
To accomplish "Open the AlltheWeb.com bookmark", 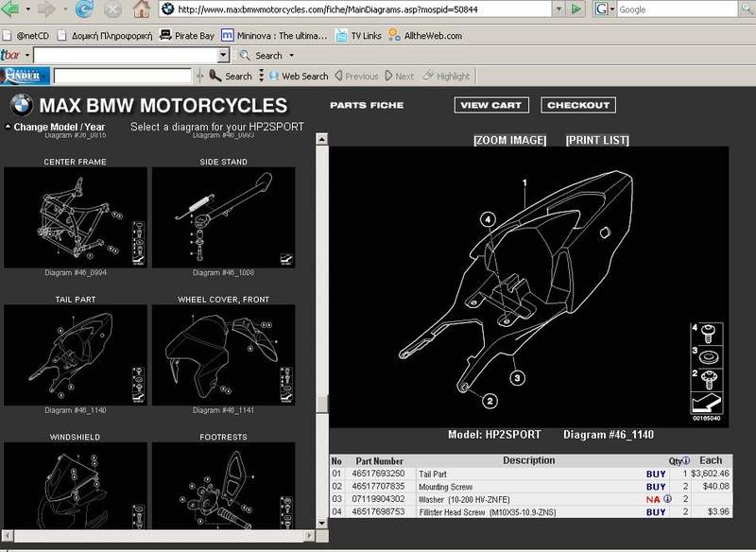I will [425, 36].
